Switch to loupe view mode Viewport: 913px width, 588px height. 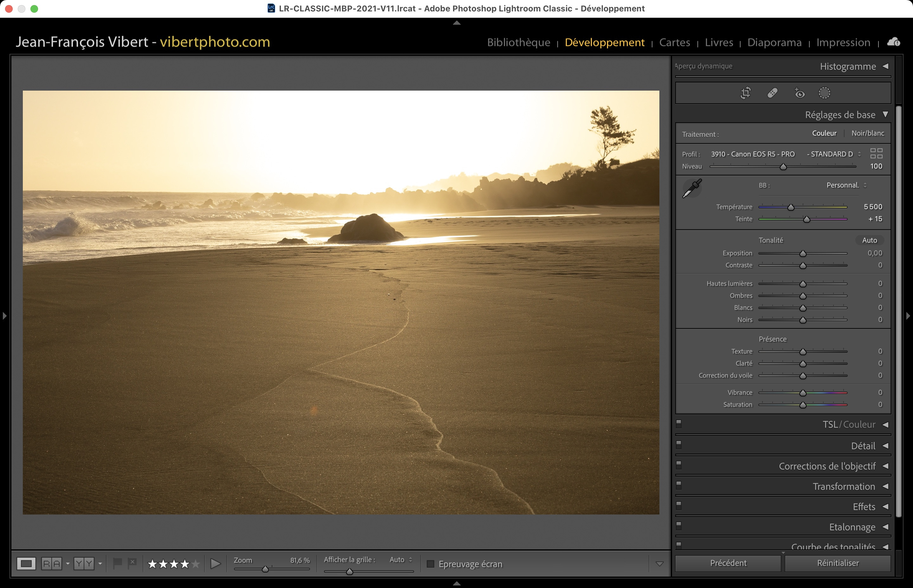point(26,564)
